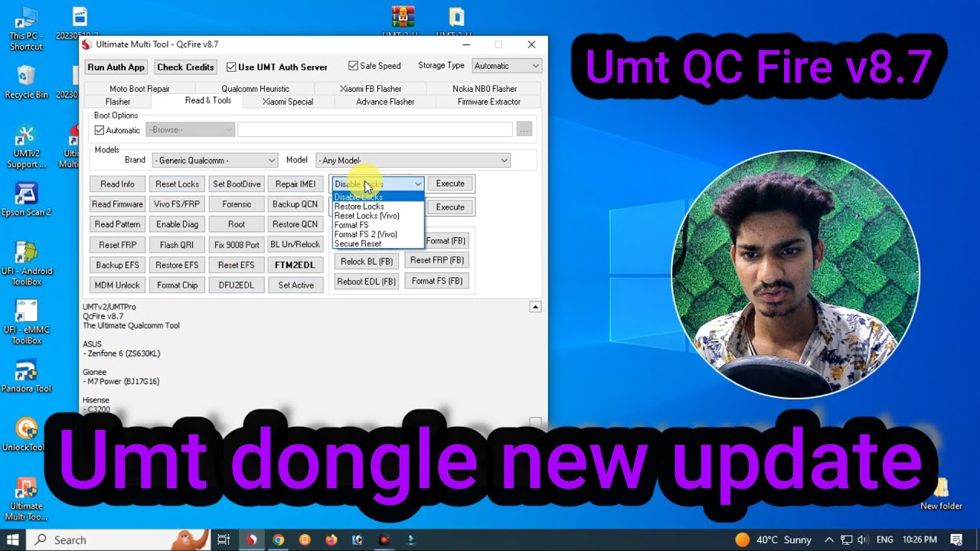
Task: Open Pandora Tool desktop icon
Action: pos(26,376)
